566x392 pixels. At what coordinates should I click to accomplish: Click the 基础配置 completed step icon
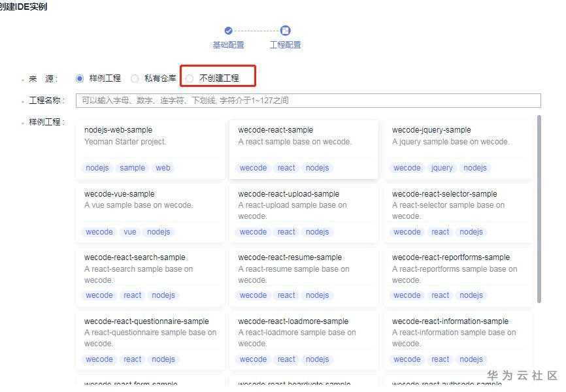tap(228, 31)
